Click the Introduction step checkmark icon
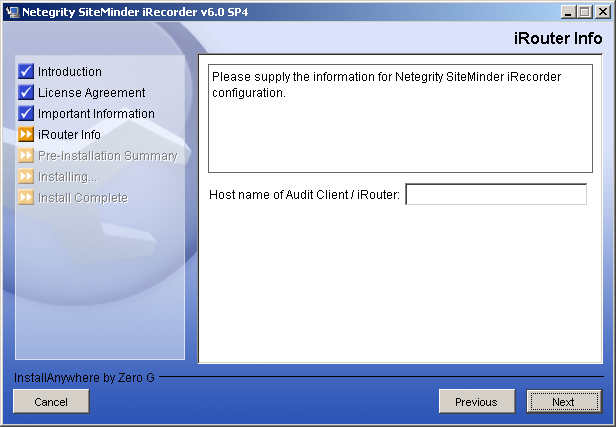Screen dimensions: 616x427 pos(26,72)
